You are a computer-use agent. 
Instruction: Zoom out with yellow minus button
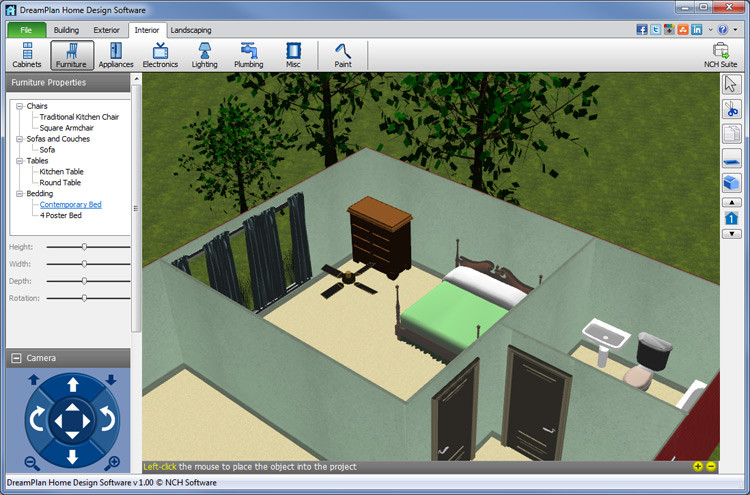point(711,466)
